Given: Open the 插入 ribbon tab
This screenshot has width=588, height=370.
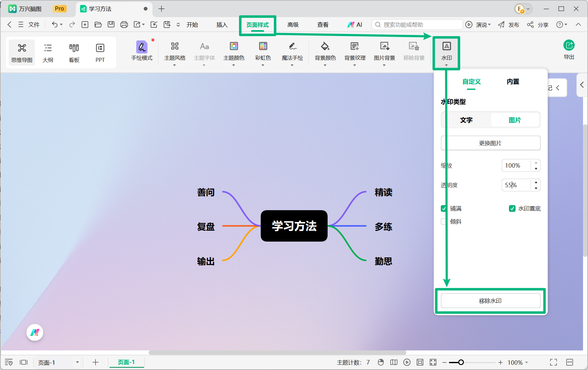Looking at the screenshot, I should [x=222, y=25].
